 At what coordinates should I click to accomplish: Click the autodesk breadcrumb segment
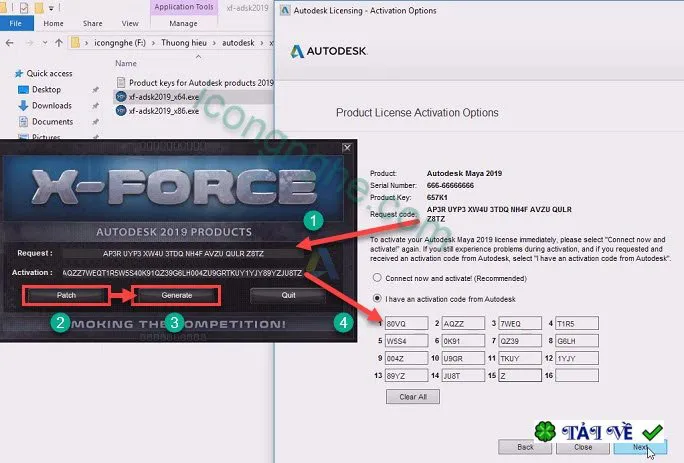(238, 43)
